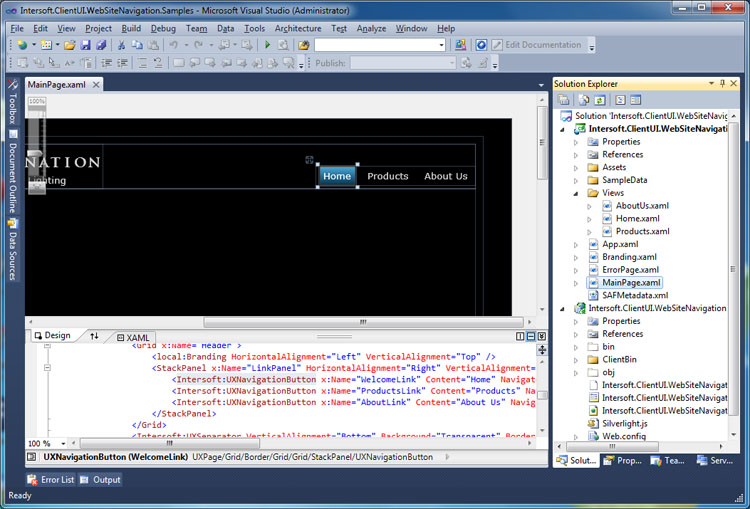Collapse the XAML pane button

[542, 336]
